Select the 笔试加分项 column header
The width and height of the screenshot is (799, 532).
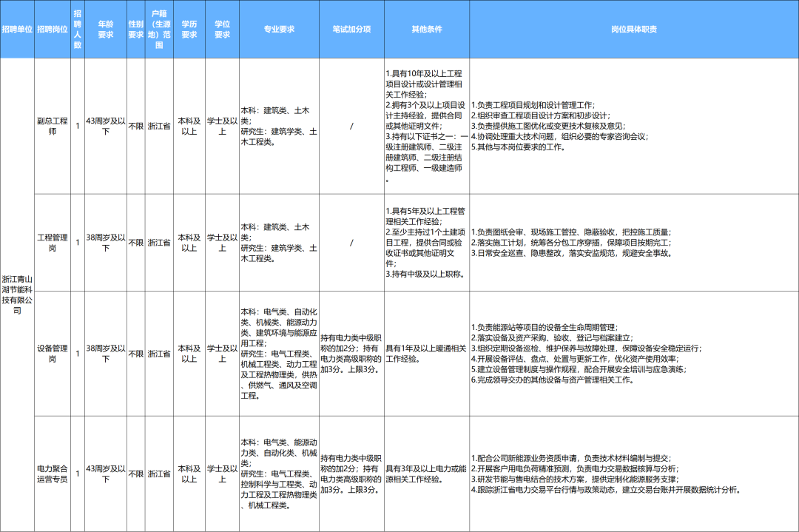point(351,29)
